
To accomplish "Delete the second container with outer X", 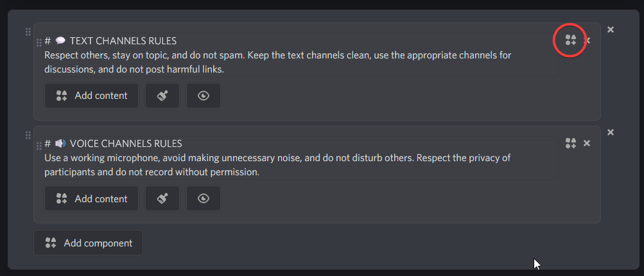I will point(611,132).
